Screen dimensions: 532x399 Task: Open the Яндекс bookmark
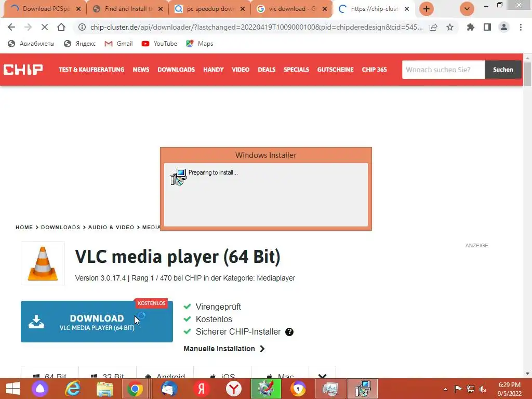point(80,44)
